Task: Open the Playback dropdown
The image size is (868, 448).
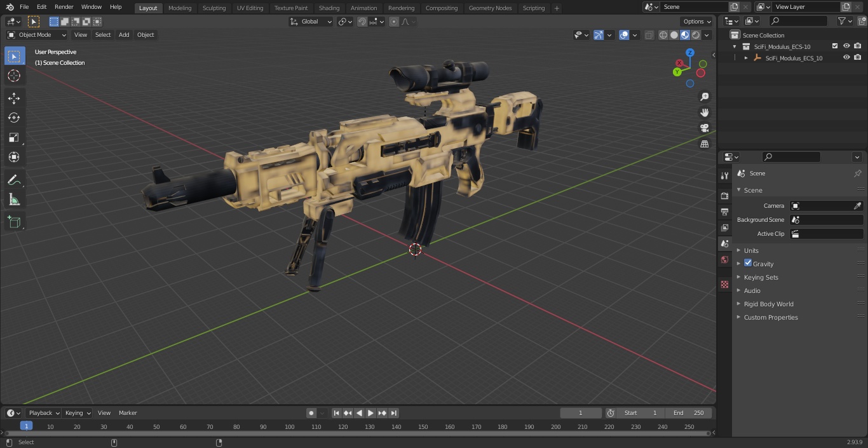Action: [43, 413]
